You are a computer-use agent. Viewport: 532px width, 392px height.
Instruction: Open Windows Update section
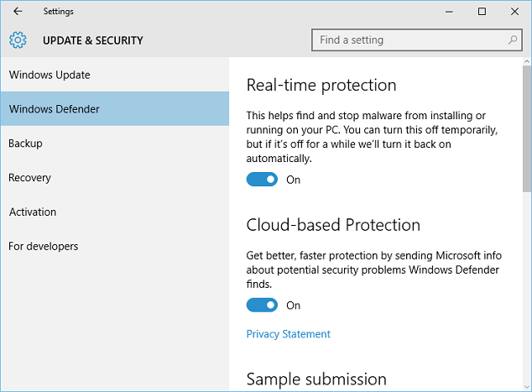(x=115, y=75)
